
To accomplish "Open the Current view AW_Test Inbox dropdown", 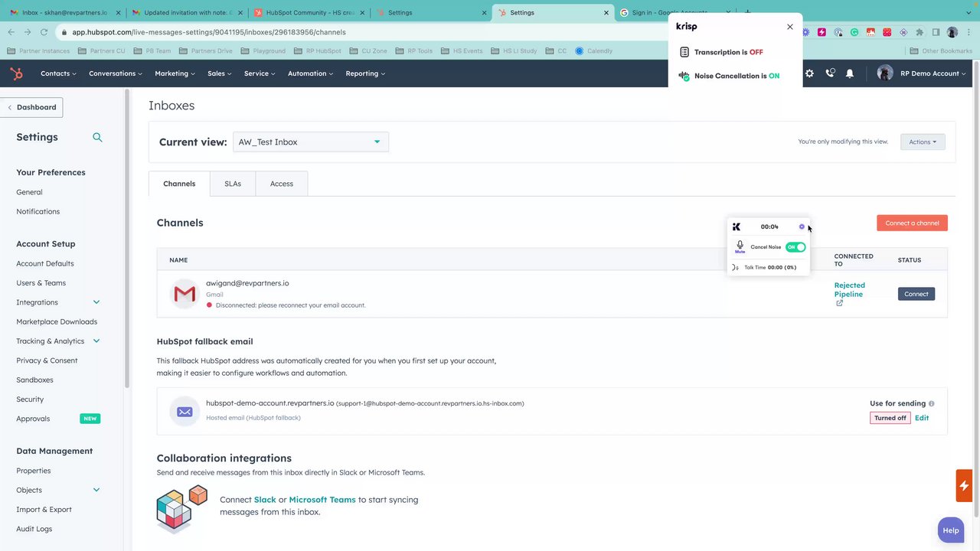I will (x=311, y=142).
